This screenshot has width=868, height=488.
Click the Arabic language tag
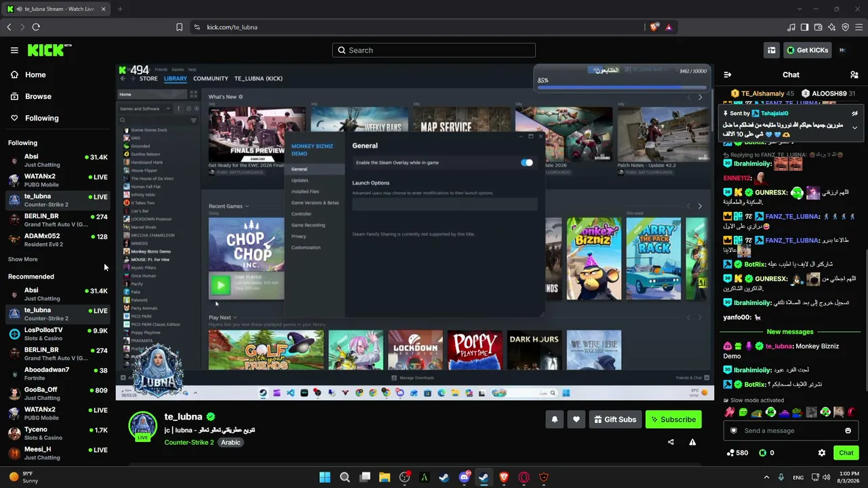point(231,443)
